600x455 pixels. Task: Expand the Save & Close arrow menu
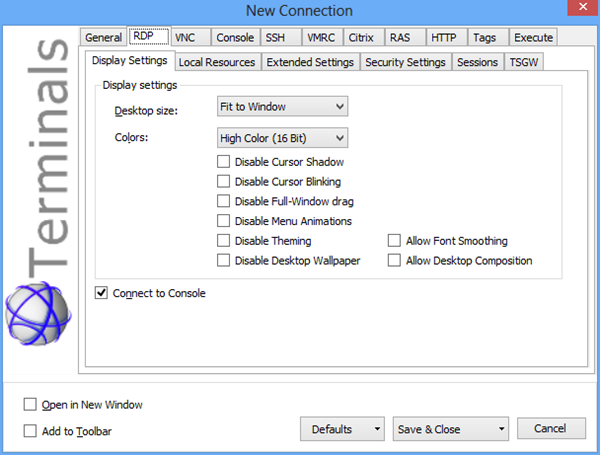(501, 429)
